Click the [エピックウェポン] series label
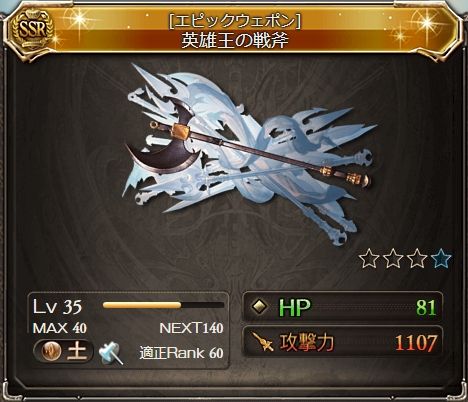 click(235, 22)
